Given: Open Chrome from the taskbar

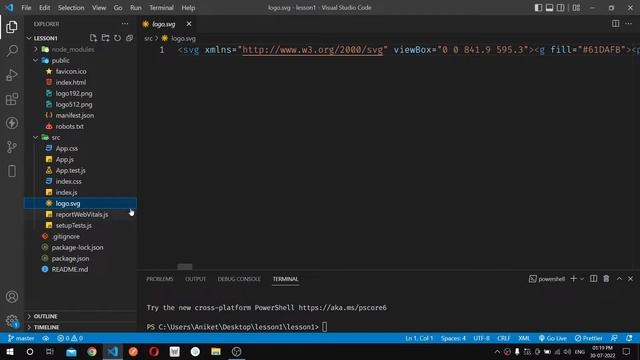Looking at the screenshot, I should pos(92,351).
